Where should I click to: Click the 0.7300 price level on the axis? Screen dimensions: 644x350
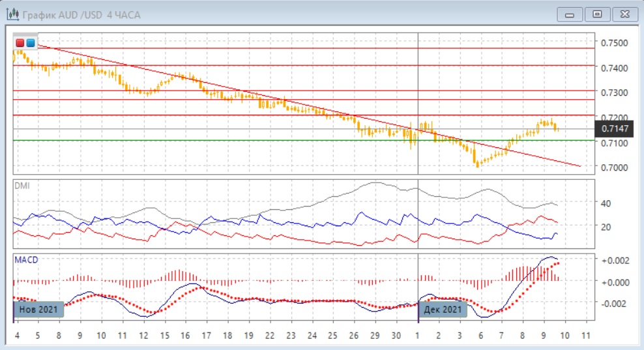615,93
